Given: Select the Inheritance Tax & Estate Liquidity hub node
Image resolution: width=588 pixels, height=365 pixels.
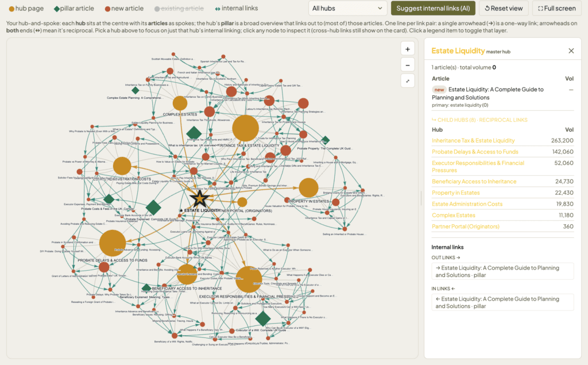Looking at the screenshot, I should pyautogui.click(x=245, y=128).
